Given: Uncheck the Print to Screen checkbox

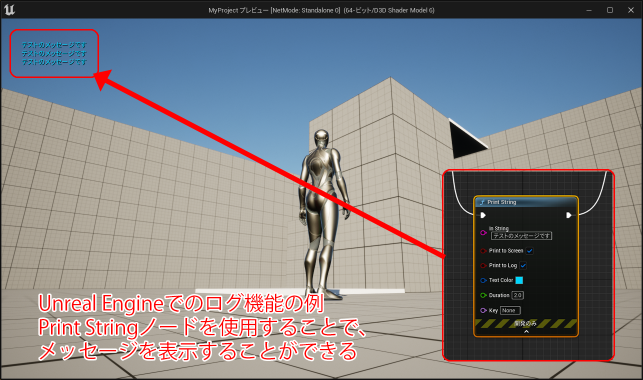Looking at the screenshot, I should (x=530, y=251).
